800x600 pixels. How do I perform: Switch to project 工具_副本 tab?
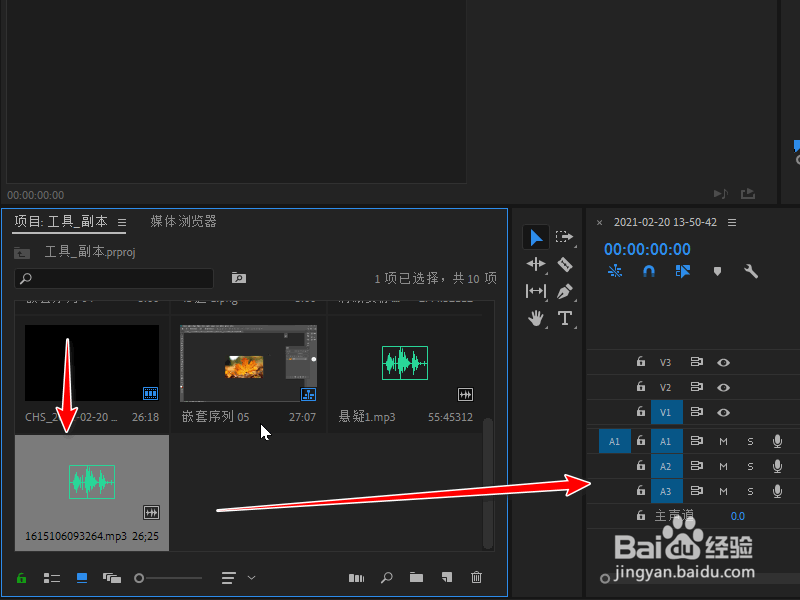click(x=61, y=221)
